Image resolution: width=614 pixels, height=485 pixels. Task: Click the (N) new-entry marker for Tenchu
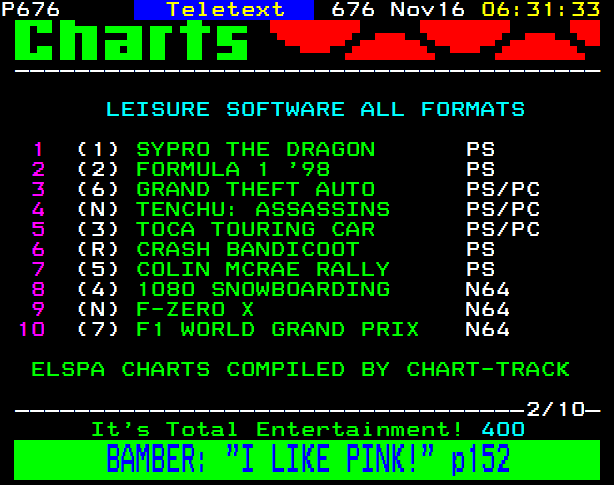[x=98, y=209]
